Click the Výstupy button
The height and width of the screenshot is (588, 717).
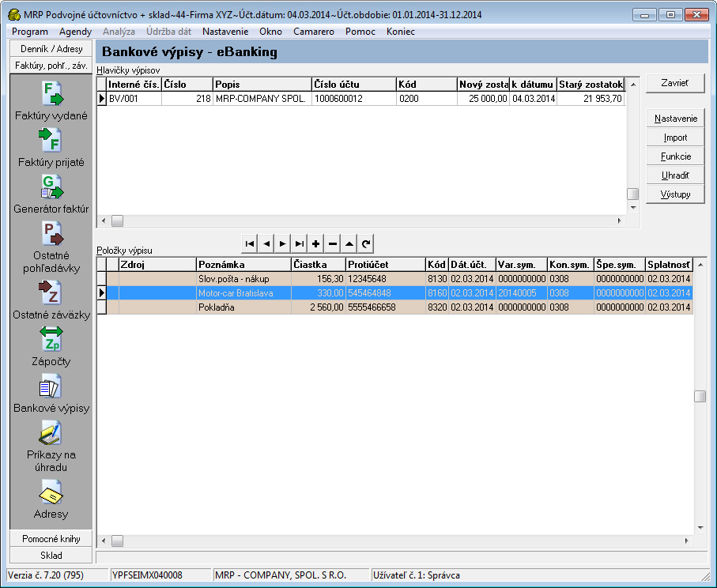(675, 194)
